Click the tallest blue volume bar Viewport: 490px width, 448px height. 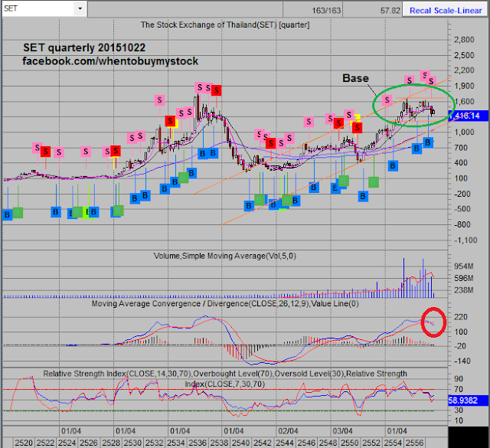coord(403,278)
